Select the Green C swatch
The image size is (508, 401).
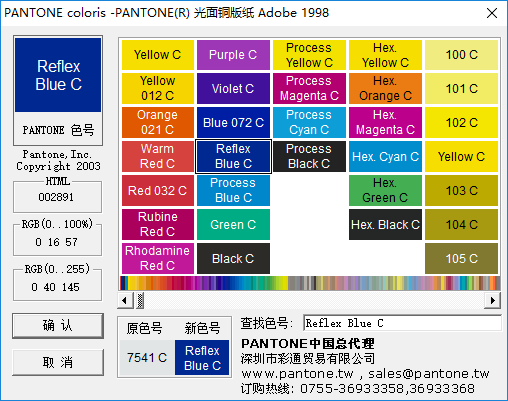pyautogui.click(x=233, y=225)
